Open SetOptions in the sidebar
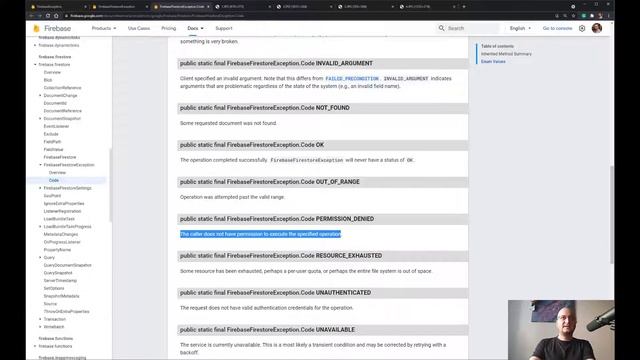The width and height of the screenshot is (640, 360). 54,288
